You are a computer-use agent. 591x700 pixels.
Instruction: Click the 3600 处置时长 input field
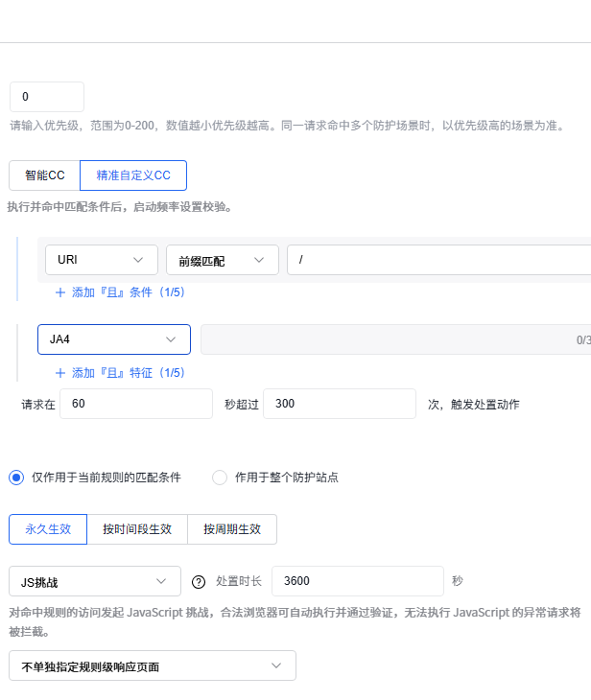click(x=357, y=581)
